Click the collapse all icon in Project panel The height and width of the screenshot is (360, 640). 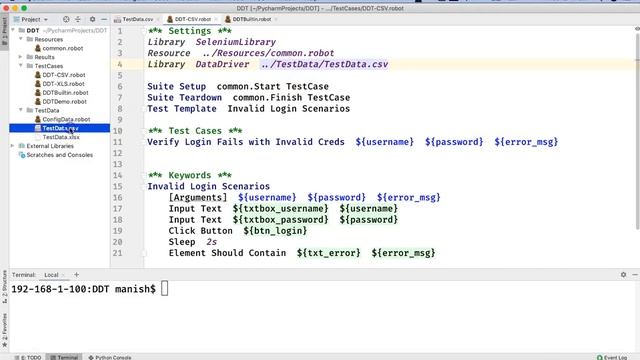coord(78,19)
